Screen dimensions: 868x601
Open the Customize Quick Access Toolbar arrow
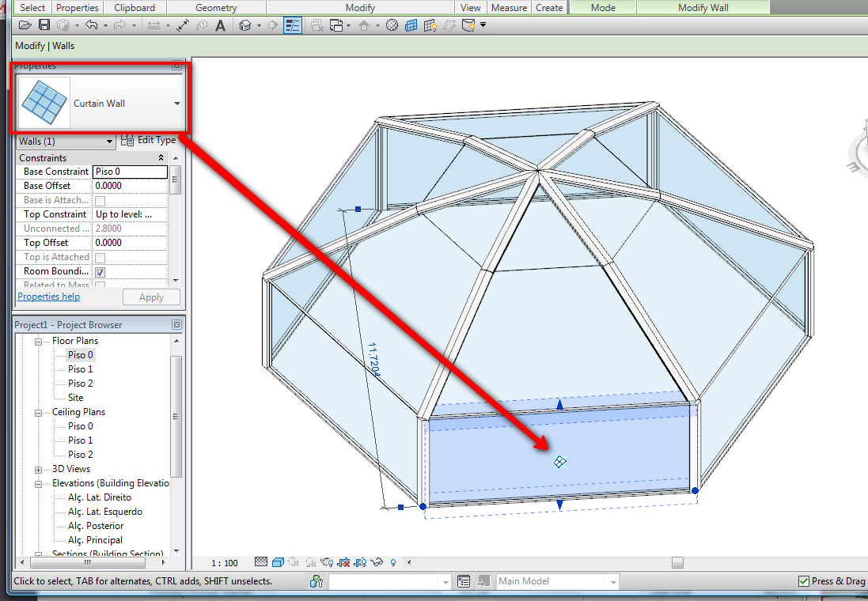click(x=483, y=25)
